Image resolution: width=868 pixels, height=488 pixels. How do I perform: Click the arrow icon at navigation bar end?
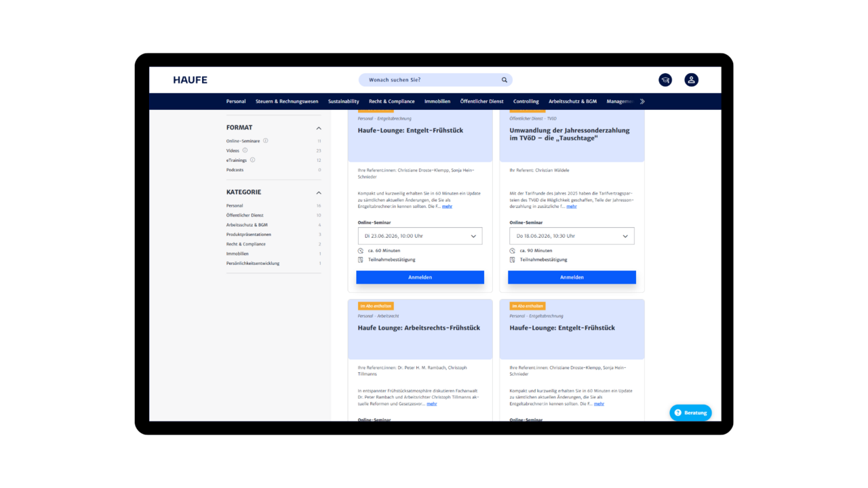click(x=642, y=101)
